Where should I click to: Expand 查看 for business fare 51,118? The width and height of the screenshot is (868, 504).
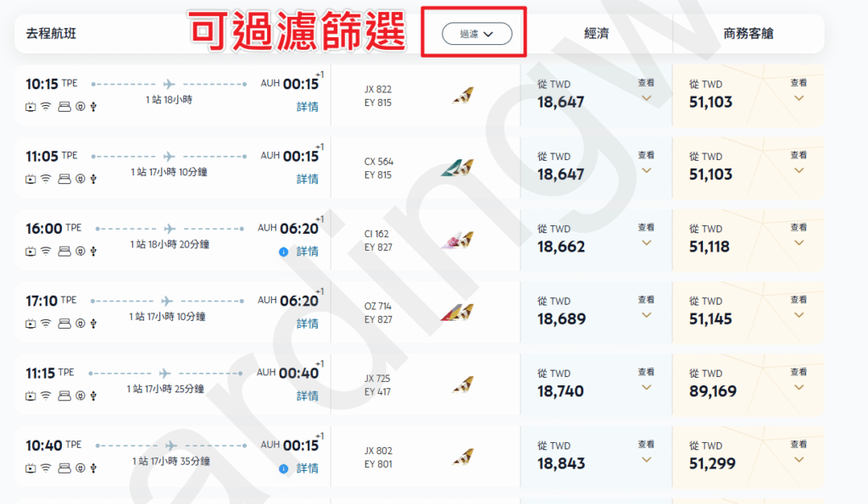pyautogui.click(x=798, y=235)
